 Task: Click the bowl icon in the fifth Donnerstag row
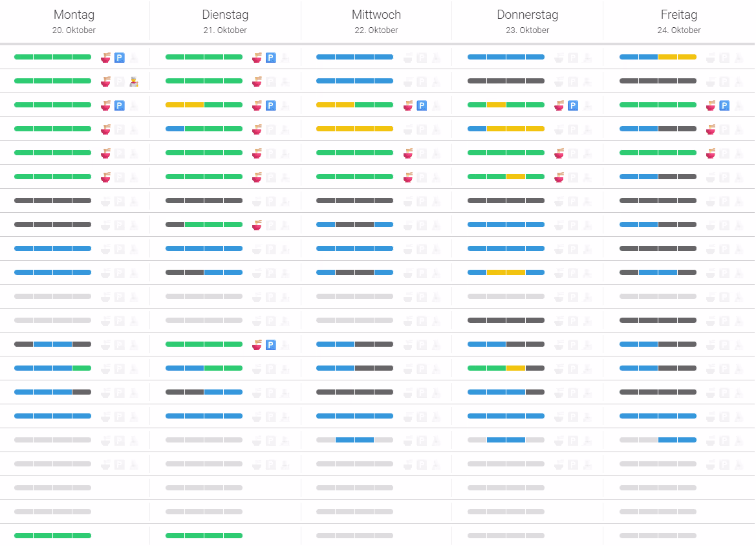559,153
